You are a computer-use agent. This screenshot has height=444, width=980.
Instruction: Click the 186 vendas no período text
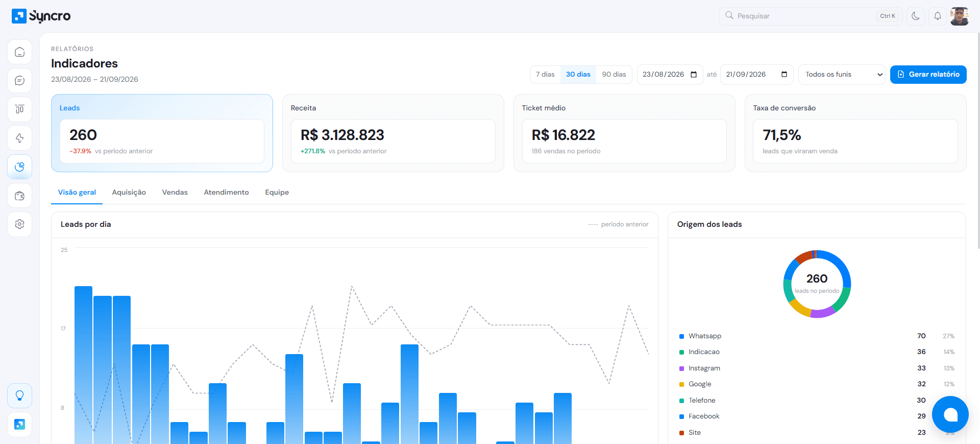tap(566, 151)
